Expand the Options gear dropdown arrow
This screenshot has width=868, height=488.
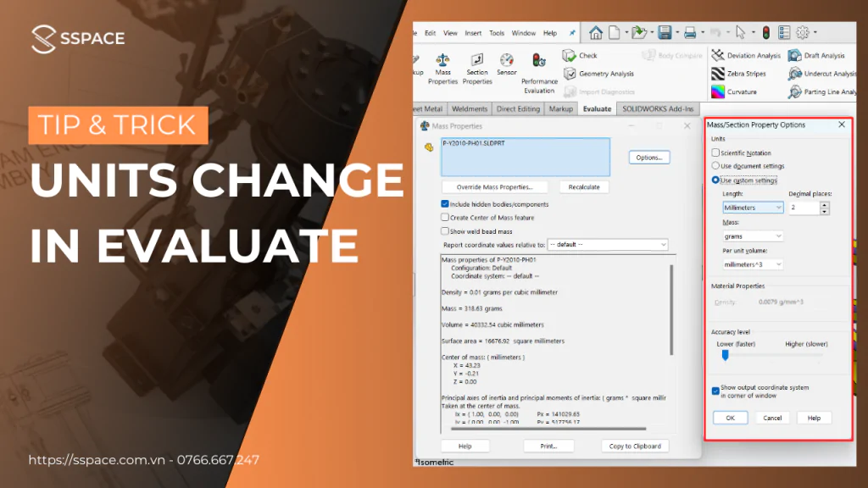point(815,33)
